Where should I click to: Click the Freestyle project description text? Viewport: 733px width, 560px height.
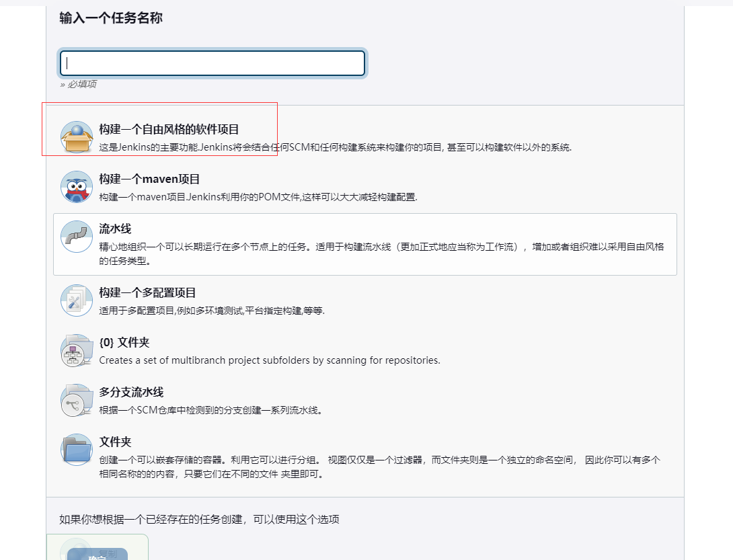[x=335, y=147]
